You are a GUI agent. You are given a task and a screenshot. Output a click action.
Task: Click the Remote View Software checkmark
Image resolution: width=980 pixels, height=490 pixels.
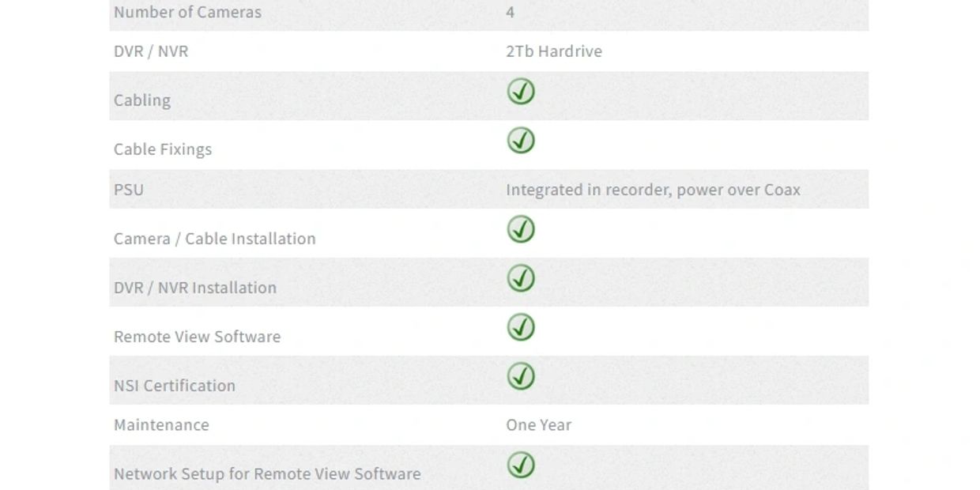click(x=521, y=327)
